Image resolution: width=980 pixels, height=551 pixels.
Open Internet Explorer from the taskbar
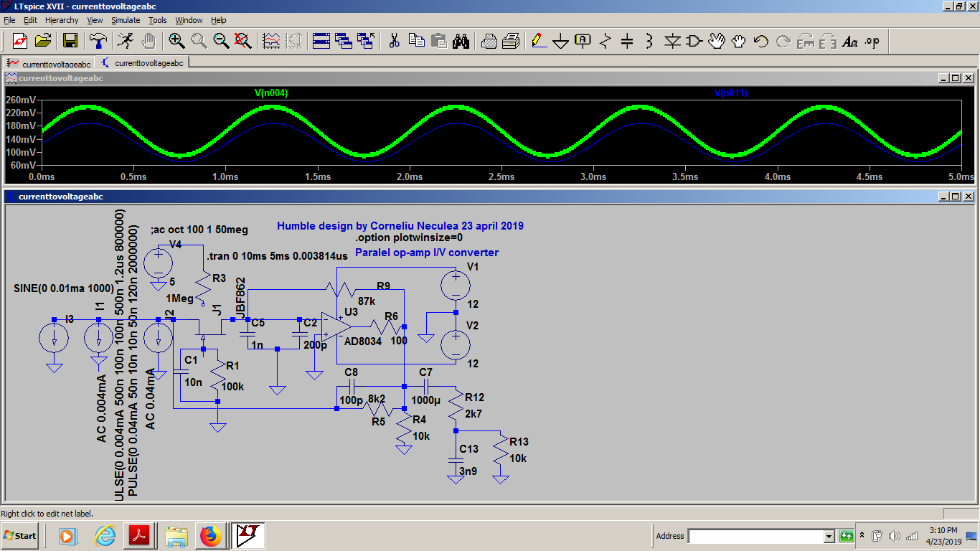coord(105,536)
